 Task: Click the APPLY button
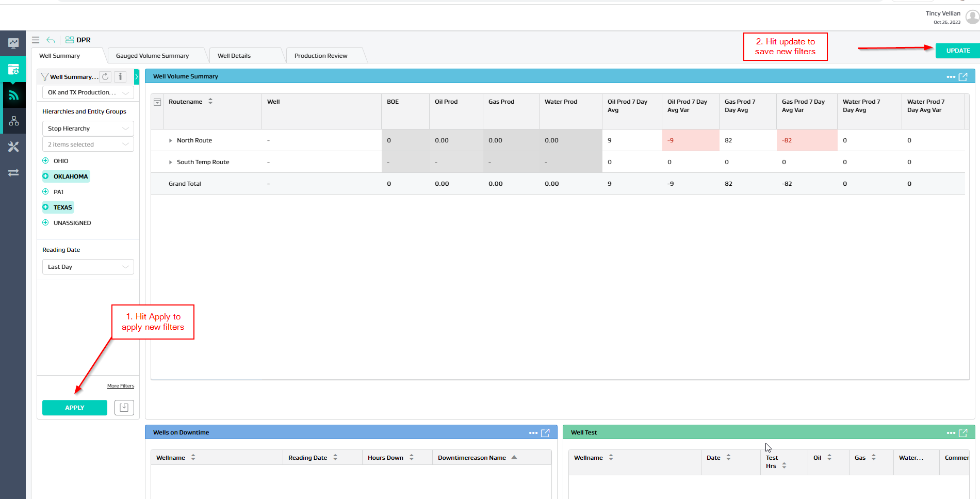pyautogui.click(x=75, y=408)
